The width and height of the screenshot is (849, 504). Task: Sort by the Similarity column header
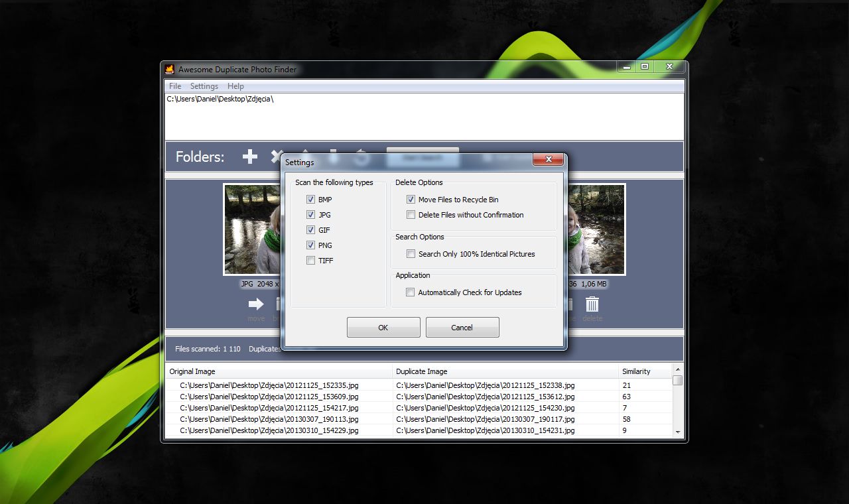[x=645, y=371]
